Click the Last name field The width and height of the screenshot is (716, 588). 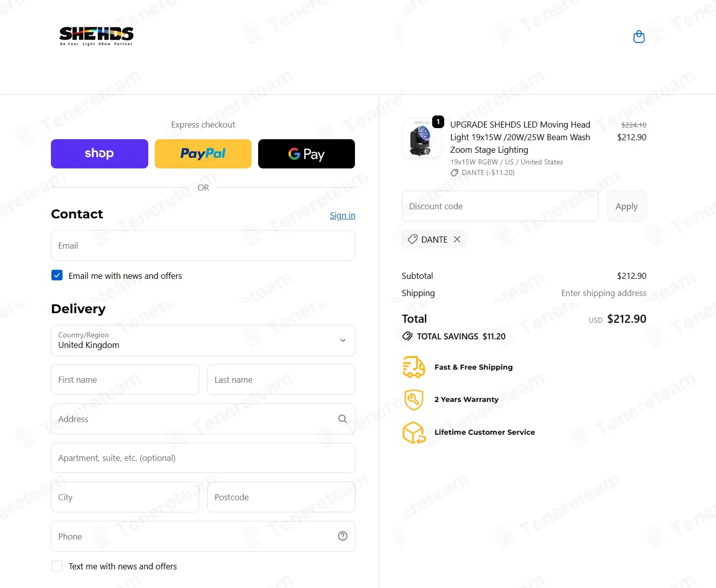pos(281,380)
